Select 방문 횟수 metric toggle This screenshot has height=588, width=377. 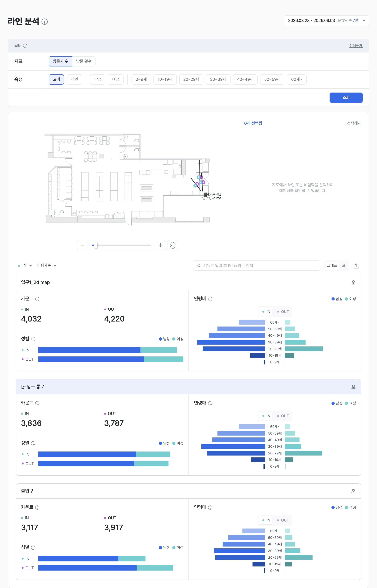click(x=84, y=61)
